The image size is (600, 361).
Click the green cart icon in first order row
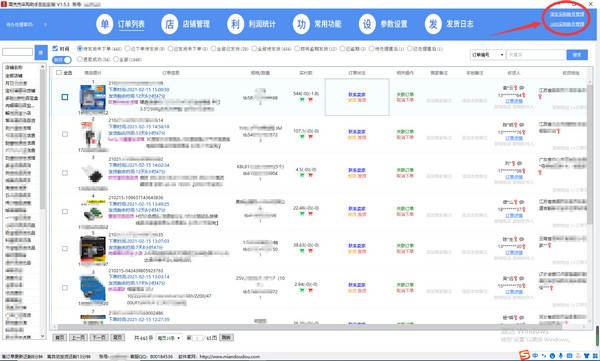point(302,100)
